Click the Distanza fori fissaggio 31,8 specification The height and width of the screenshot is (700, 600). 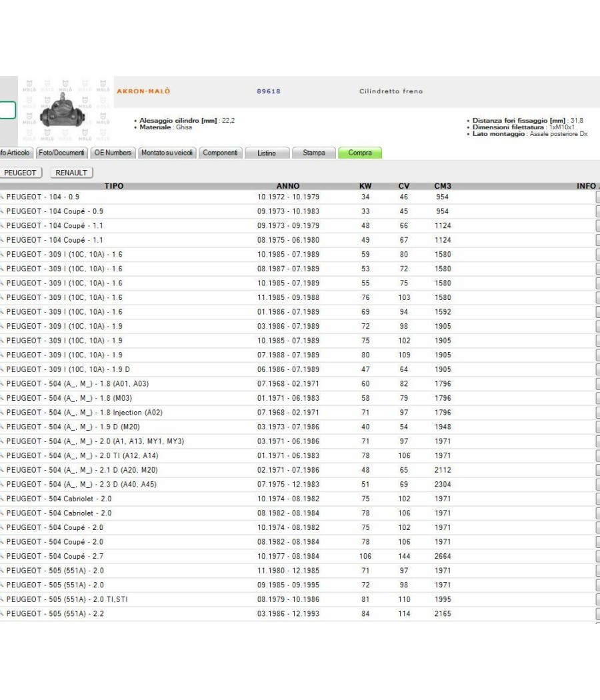pyautogui.click(x=528, y=121)
